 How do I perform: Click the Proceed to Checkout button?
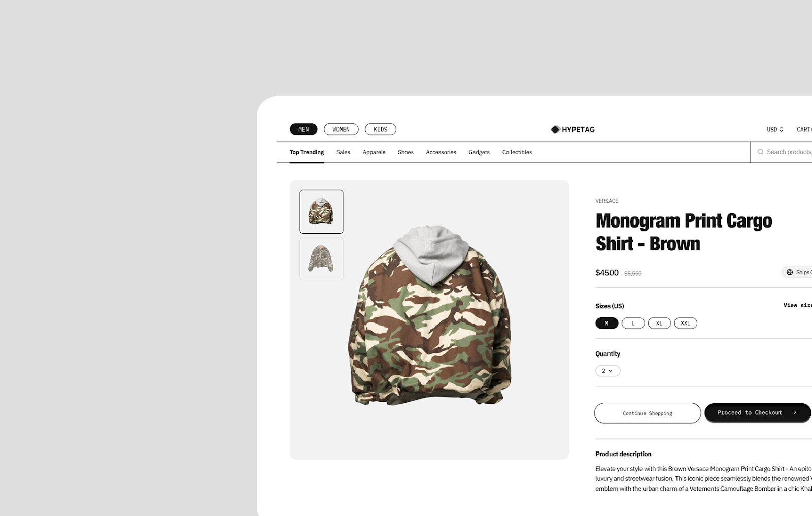(758, 413)
